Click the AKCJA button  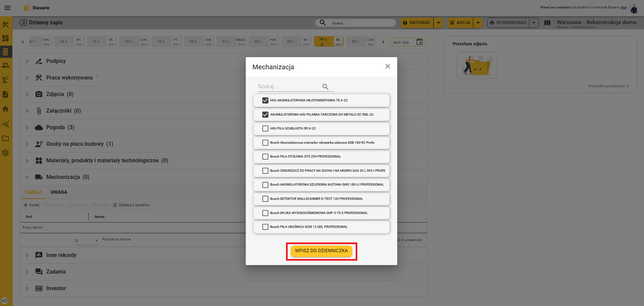pos(460,23)
